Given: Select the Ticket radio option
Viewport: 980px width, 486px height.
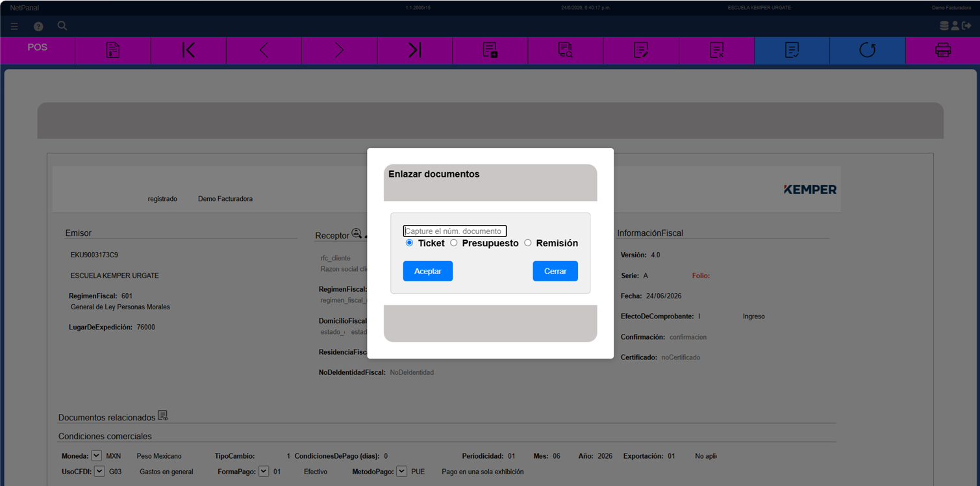Looking at the screenshot, I should [x=409, y=243].
